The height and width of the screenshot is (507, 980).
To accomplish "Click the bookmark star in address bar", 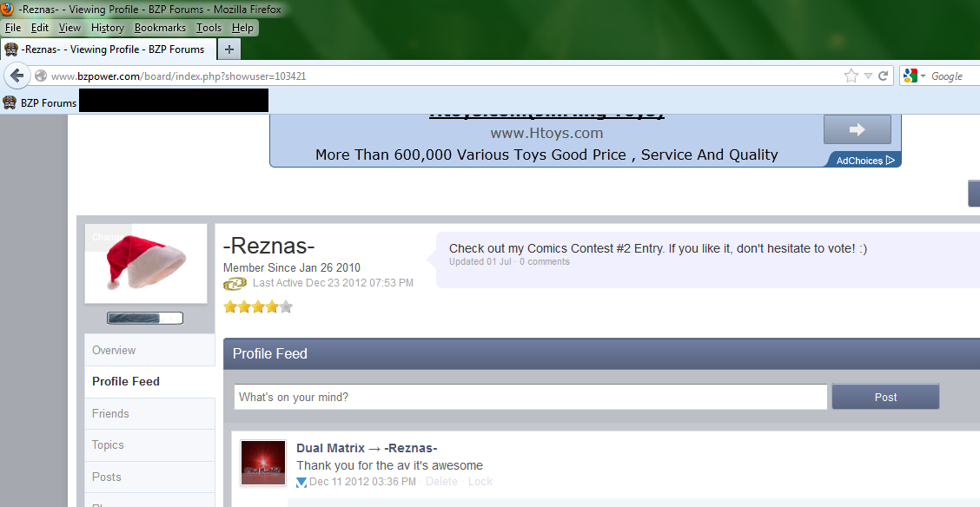I will pyautogui.click(x=851, y=76).
